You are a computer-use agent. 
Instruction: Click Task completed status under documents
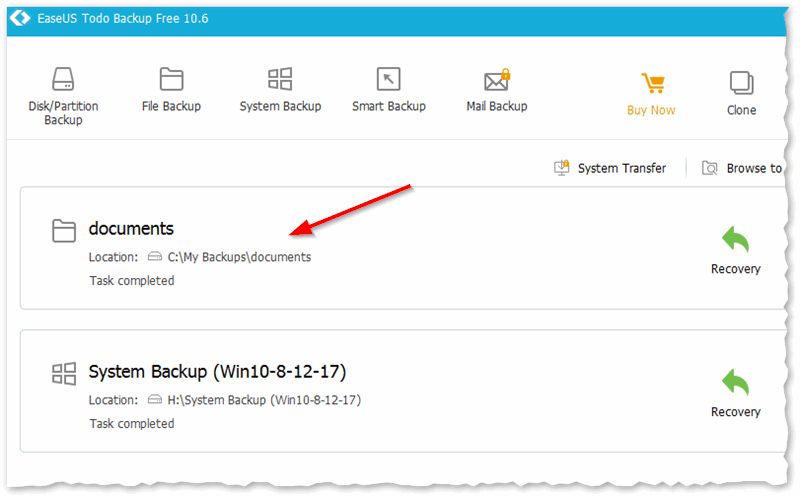click(x=131, y=281)
